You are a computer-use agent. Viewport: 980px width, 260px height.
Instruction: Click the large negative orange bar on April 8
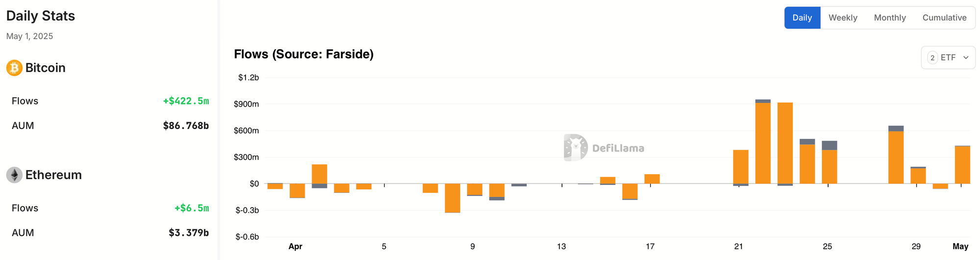[x=452, y=198]
